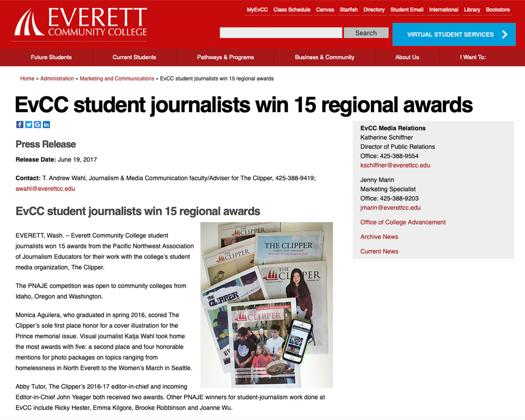
Task: Share article on Google
Action: click(x=37, y=125)
